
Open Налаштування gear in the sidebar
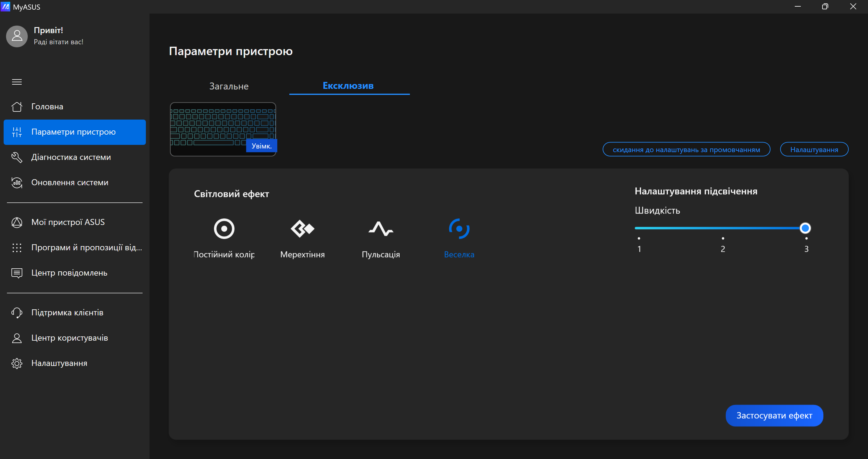(59, 363)
